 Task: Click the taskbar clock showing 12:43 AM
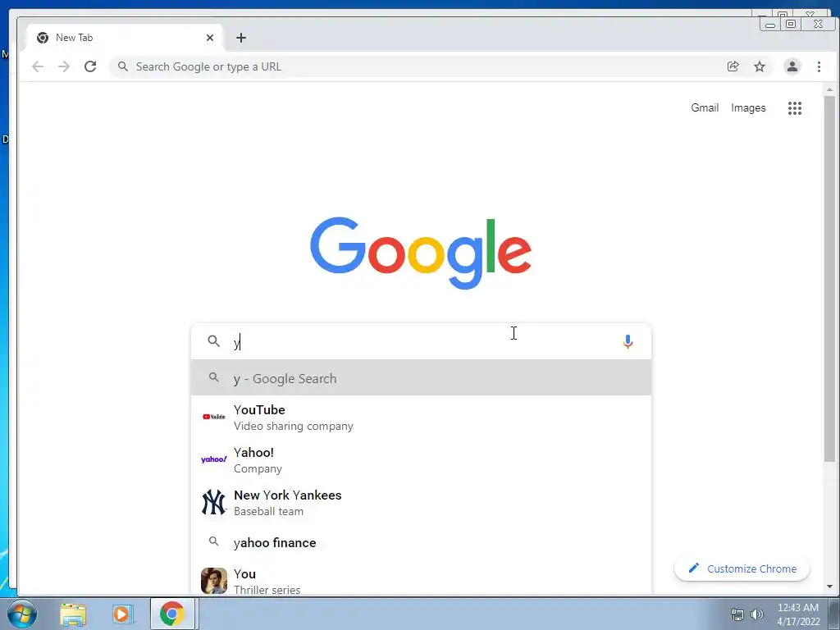tap(797, 614)
